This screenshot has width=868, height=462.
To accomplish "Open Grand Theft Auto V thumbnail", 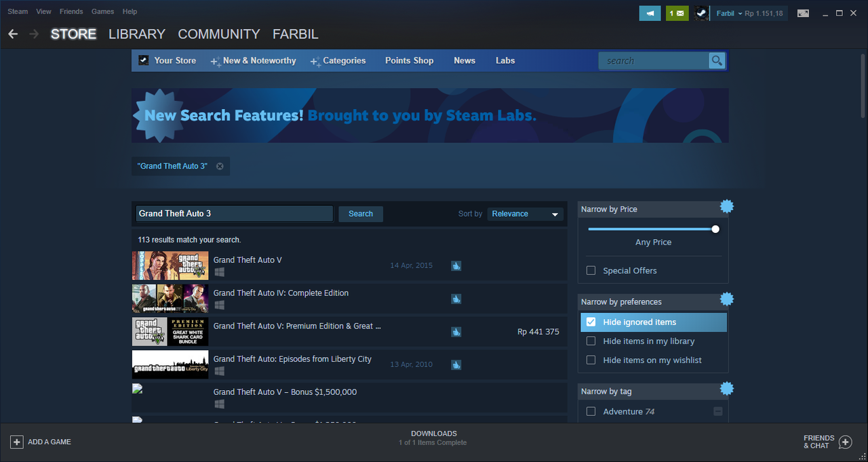I will tap(170, 266).
